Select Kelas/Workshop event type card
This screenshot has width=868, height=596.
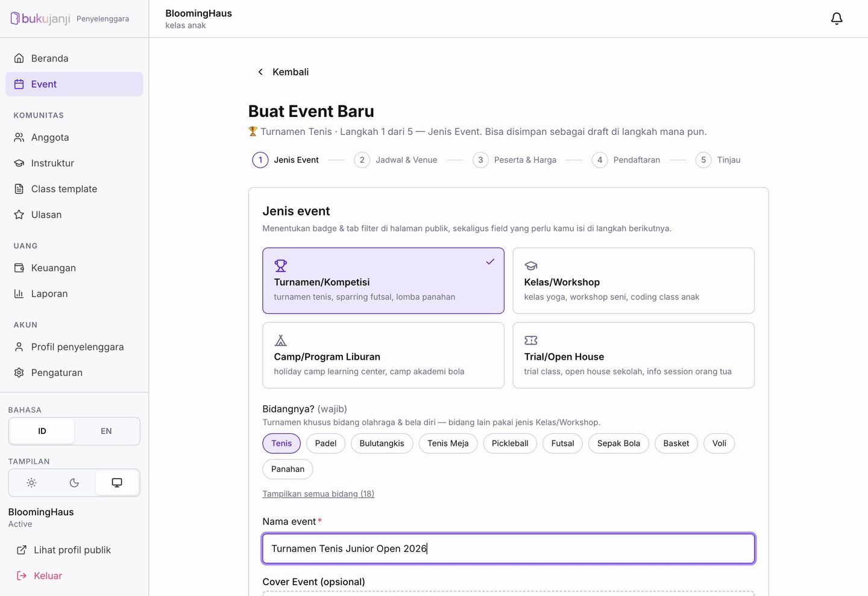click(x=634, y=281)
